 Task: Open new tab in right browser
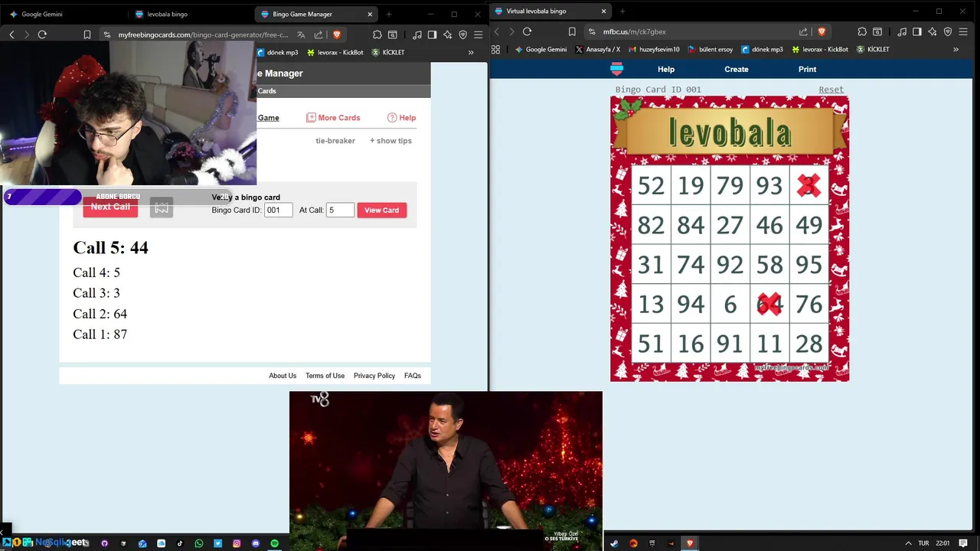pyautogui.click(x=622, y=11)
